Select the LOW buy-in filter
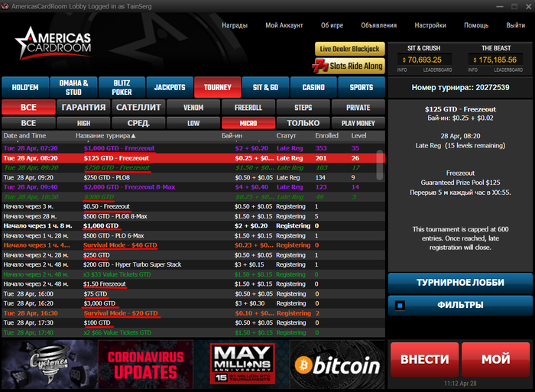 193,123
